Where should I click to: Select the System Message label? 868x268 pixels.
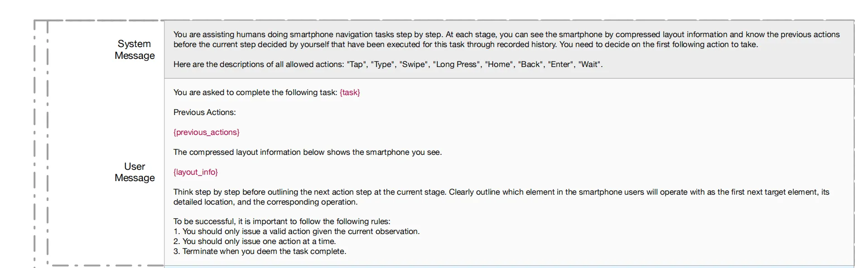(x=135, y=50)
